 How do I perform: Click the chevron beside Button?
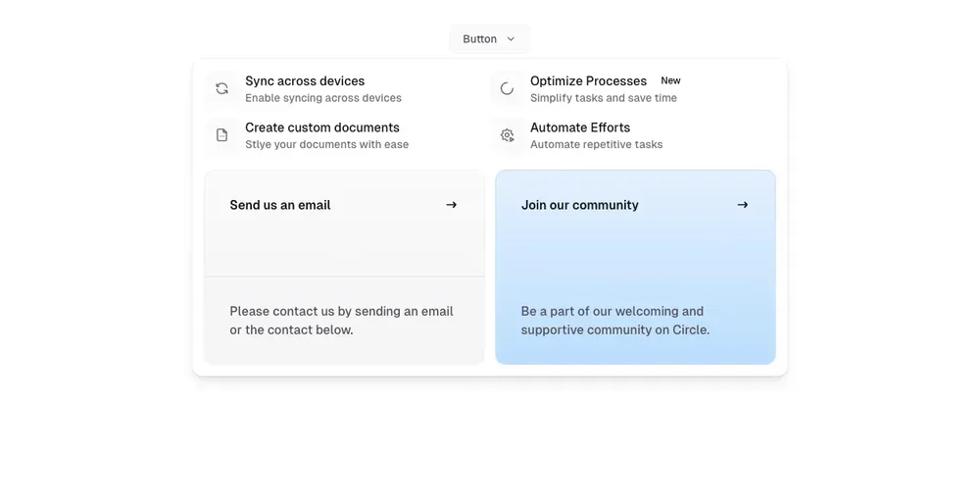coord(511,39)
